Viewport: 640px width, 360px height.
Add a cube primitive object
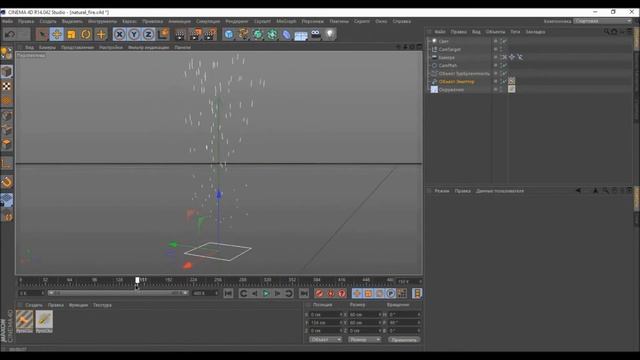pyautogui.click(x=229, y=34)
